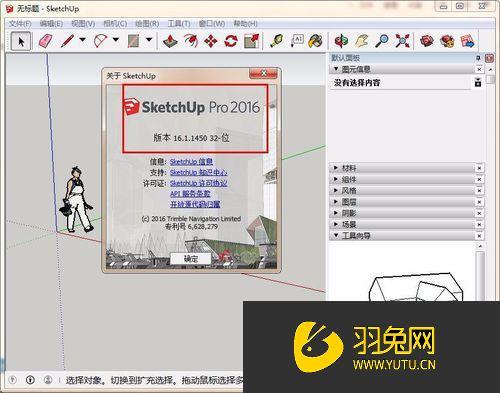Open the 窗口(W) menu
The image size is (500, 393).
click(x=212, y=24)
